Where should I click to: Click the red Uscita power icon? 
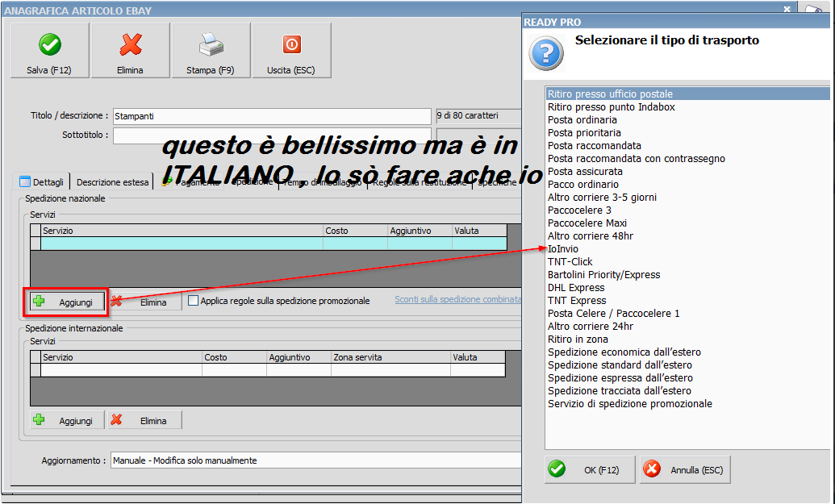pos(291,44)
